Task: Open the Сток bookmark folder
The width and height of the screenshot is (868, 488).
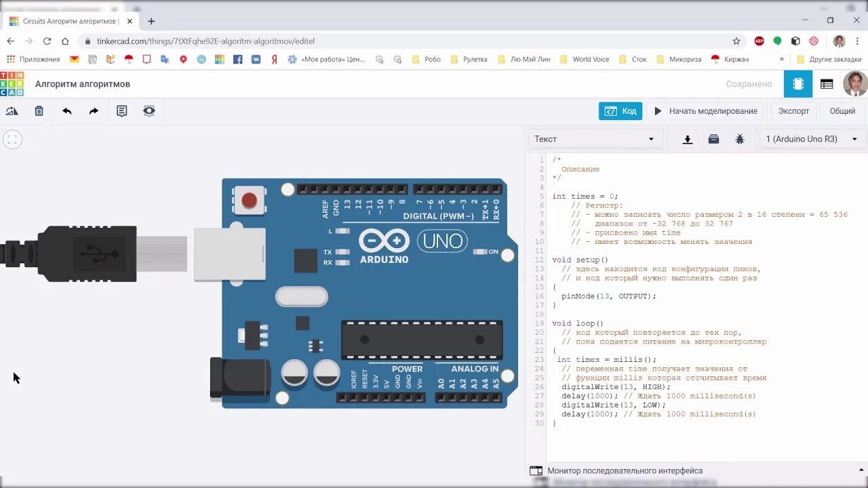Action: click(633, 59)
